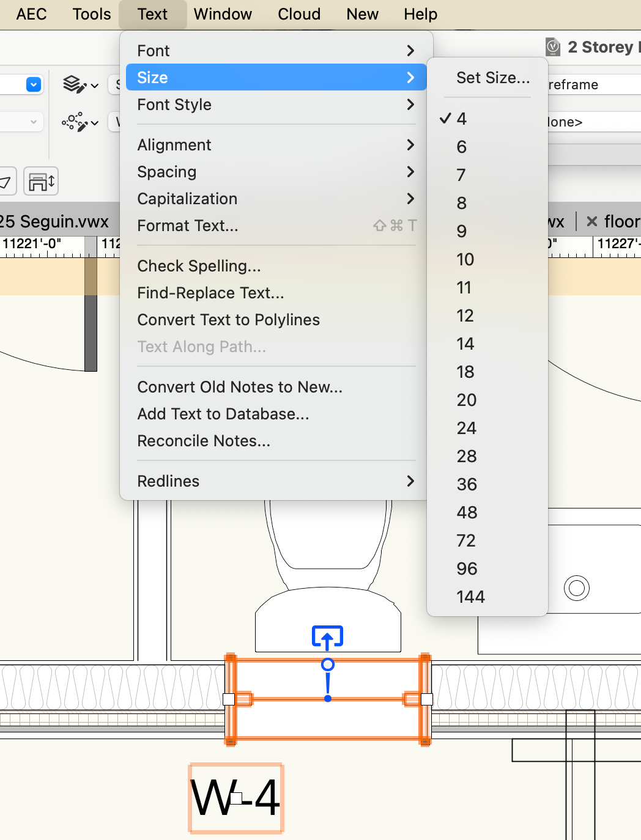
Task: Click the fit-to-objects toolbar icon
Action: coord(41,182)
